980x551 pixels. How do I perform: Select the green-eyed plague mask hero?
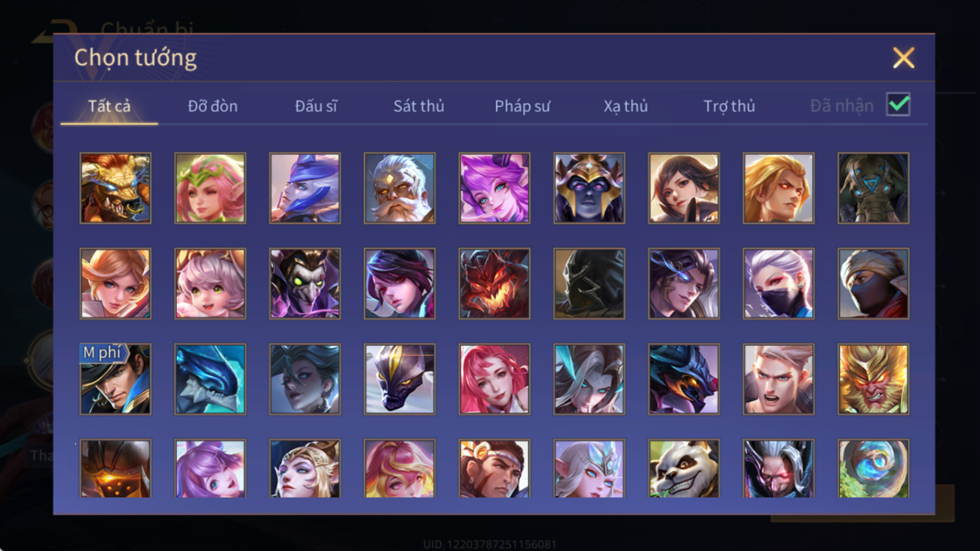click(305, 284)
